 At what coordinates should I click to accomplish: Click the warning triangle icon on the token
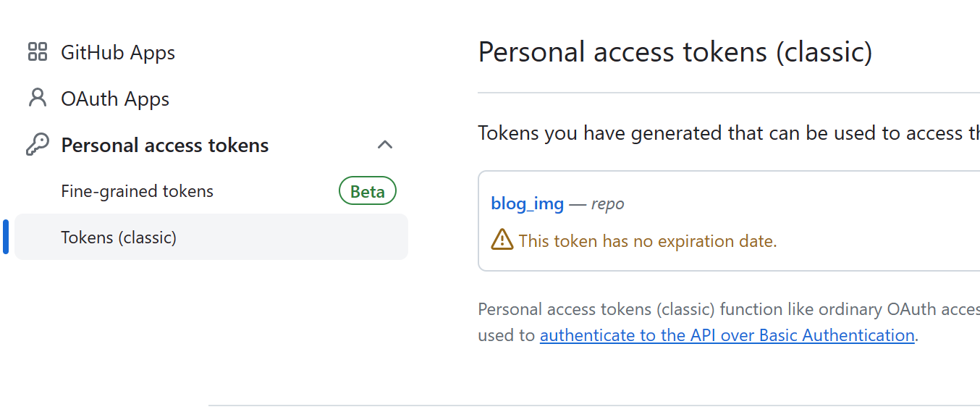[502, 240]
